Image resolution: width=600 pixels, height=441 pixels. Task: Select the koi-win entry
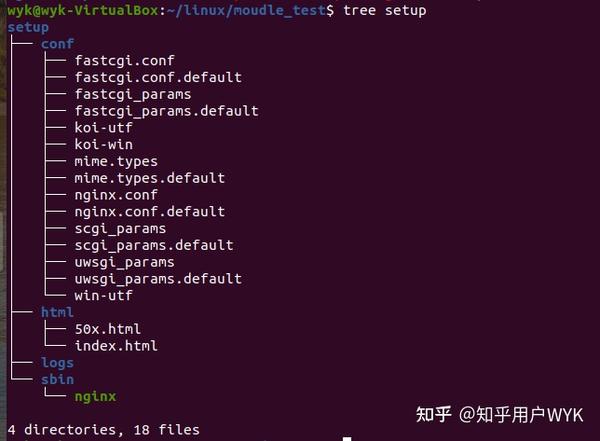[103, 144]
